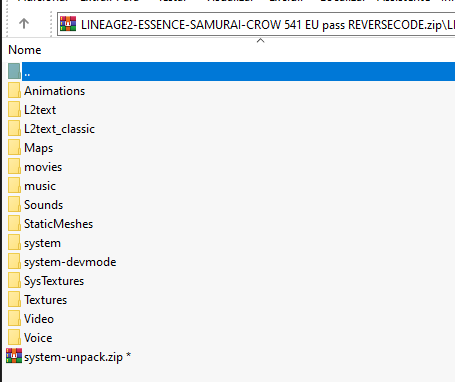Select the system-devmode folder icon

pos(14,262)
